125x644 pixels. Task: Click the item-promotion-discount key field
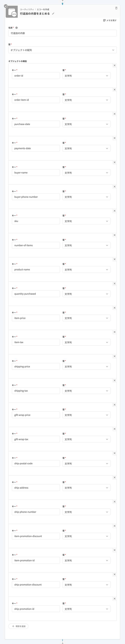(x=36, y=536)
